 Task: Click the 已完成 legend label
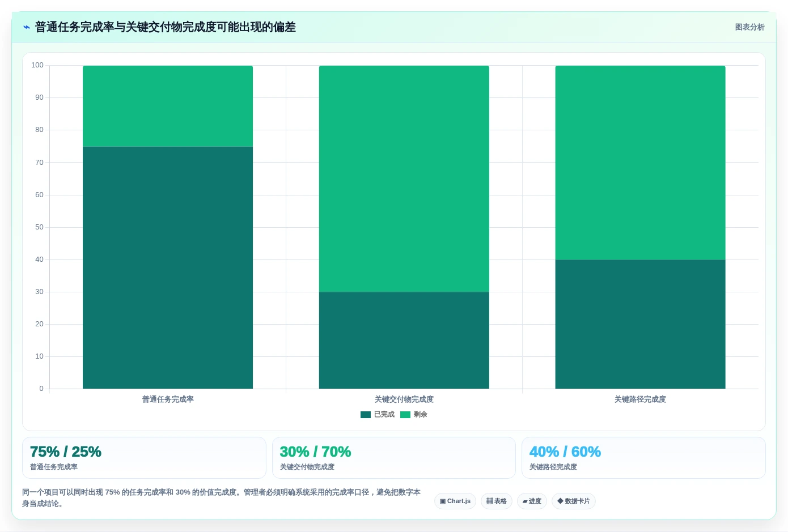(x=384, y=415)
